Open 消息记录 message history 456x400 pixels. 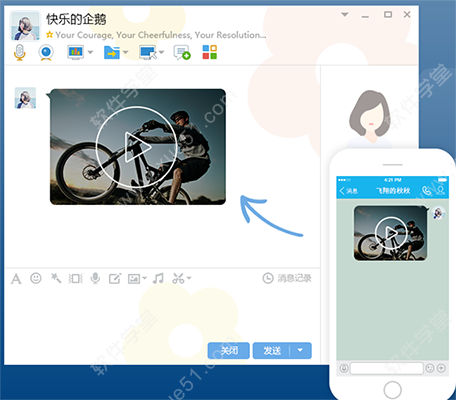click(x=287, y=278)
